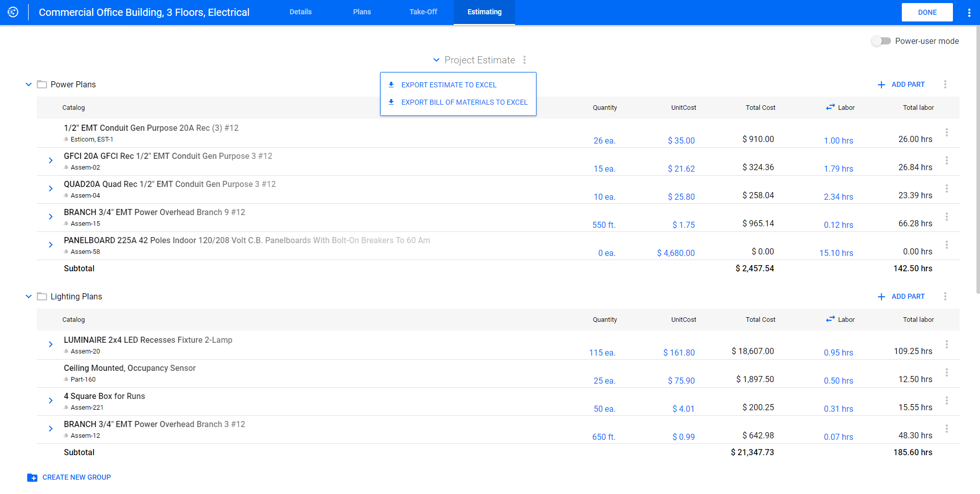980x494 pixels.
Task: Edit quantity 26 ea. for EMT Conduit
Action: coord(604,140)
